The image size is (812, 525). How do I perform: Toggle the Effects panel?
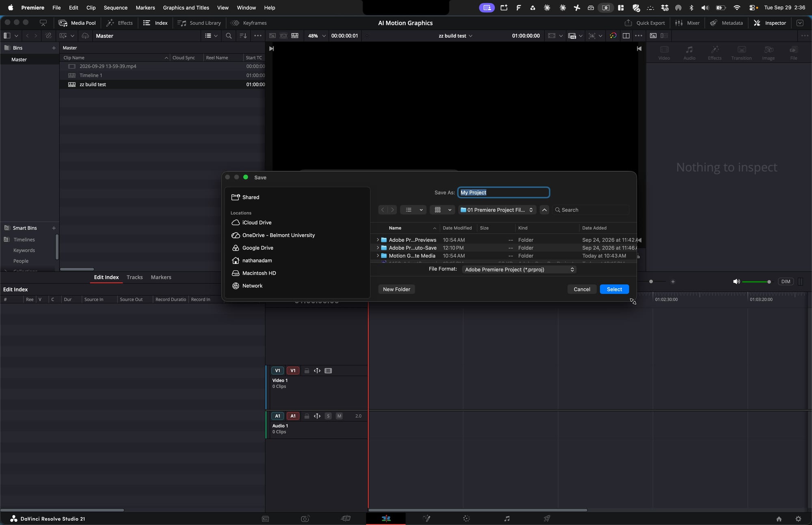119,23
